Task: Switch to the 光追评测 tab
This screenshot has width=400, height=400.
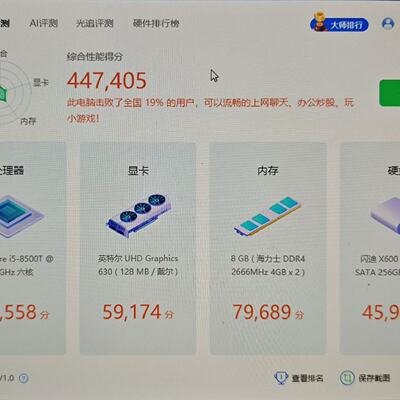Action: tap(95, 23)
